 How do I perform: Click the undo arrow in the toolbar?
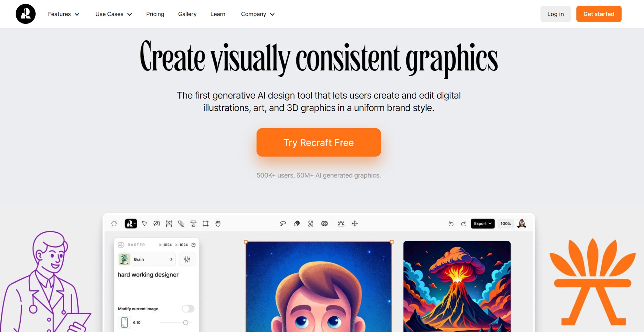pos(451,223)
